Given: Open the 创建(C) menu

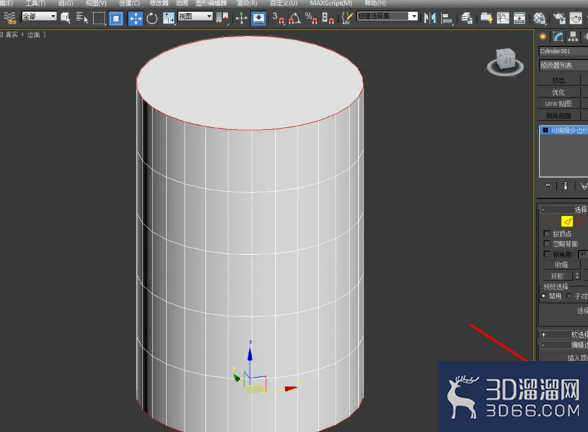Looking at the screenshot, I should click(129, 3).
